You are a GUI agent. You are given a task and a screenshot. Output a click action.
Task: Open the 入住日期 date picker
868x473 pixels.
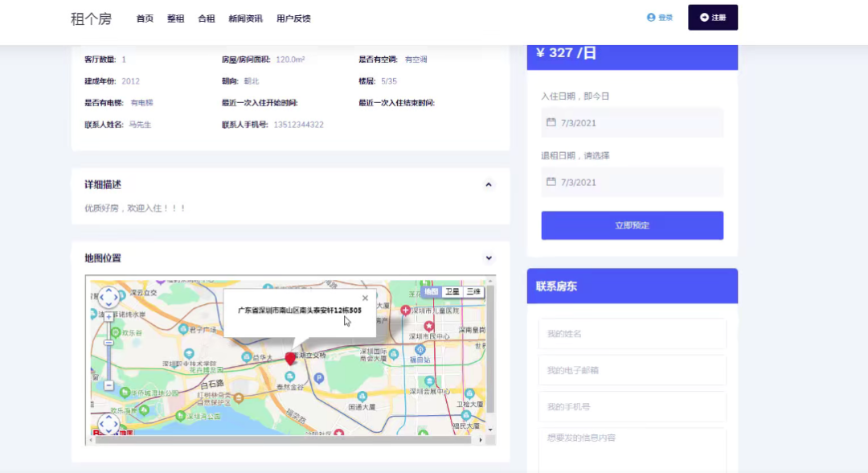tap(632, 123)
